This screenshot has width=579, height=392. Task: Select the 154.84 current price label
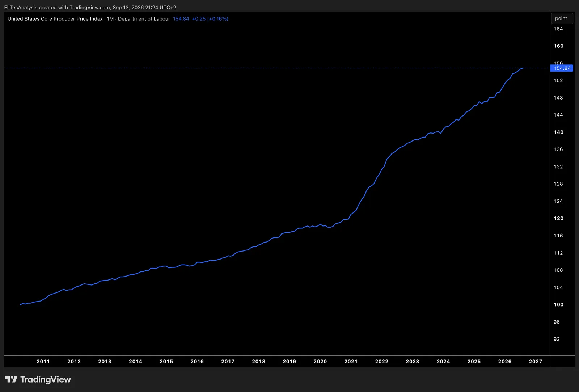(x=562, y=68)
